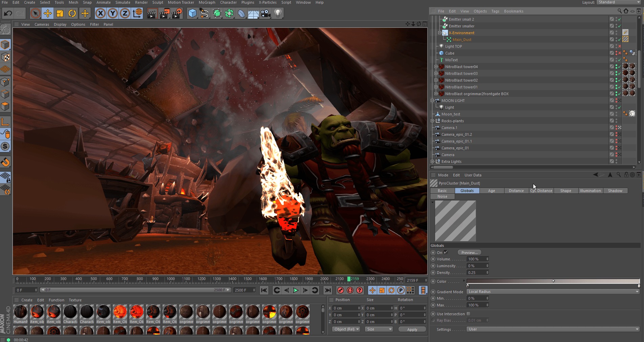Image resolution: width=644 pixels, height=342 pixels.
Task: Open the Gradient Mode Local Radius dropdown
Action: point(553,292)
